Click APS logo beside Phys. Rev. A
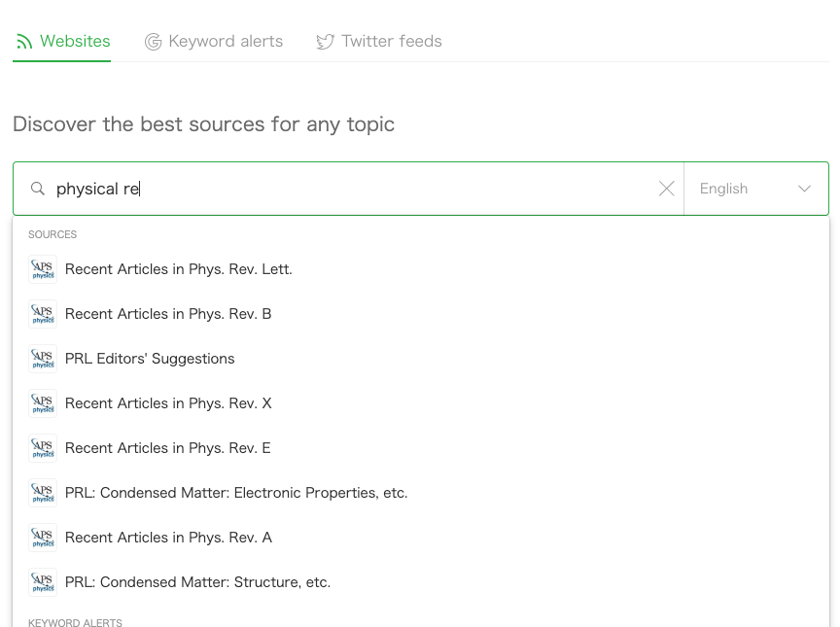The image size is (840, 627). tap(43, 538)
